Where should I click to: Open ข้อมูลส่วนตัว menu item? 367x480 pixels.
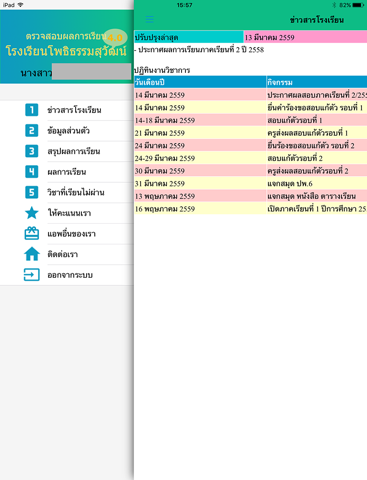pos(68,131)
